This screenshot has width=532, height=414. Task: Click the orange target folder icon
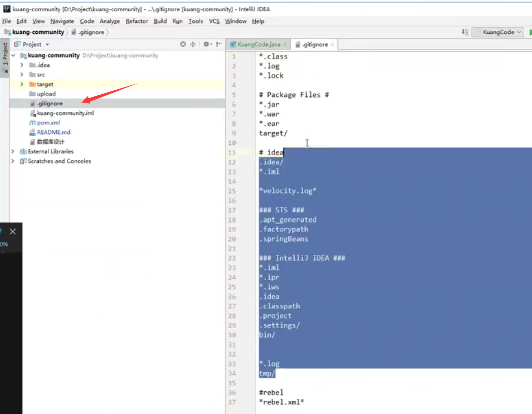pos(32,84)
